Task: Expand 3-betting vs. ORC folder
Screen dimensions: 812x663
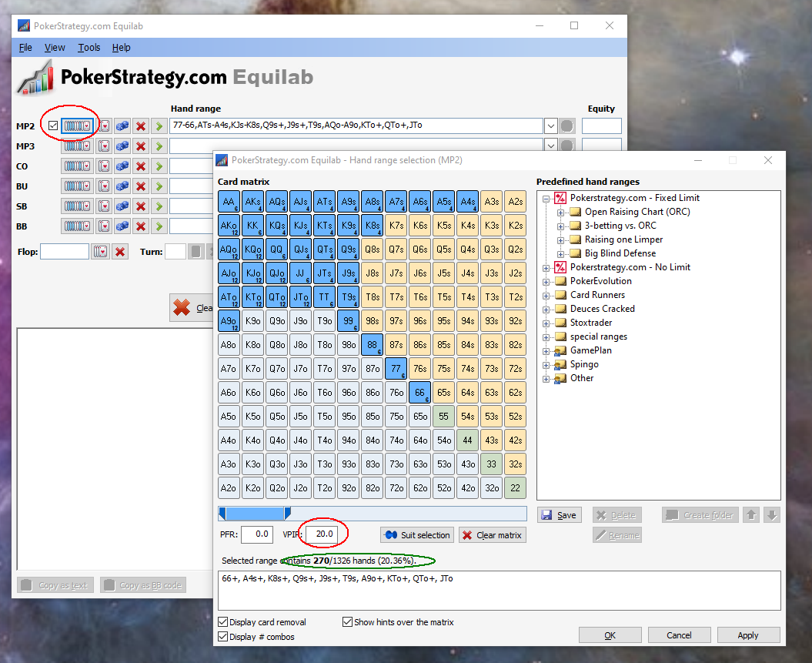Action: (x=560, y=226)
